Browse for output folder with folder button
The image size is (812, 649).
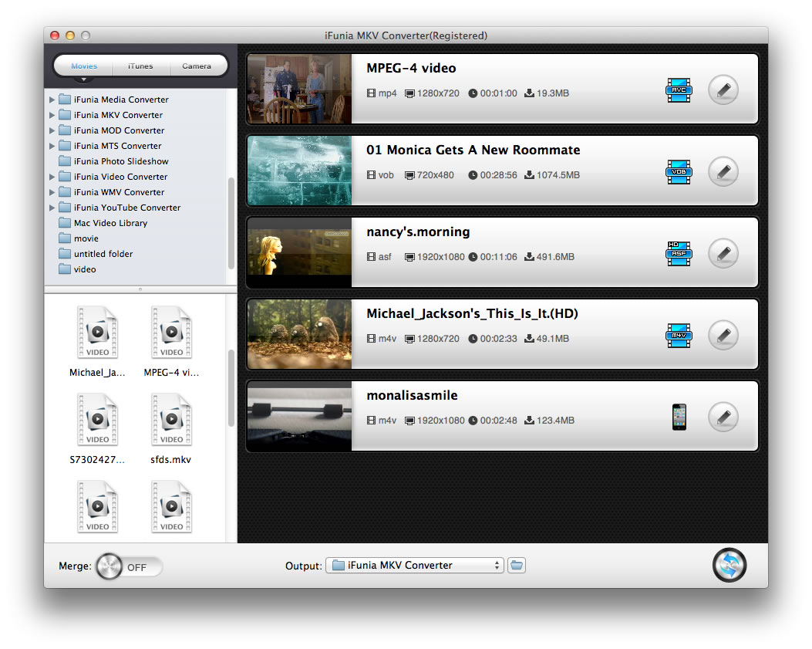click(517, 565)
